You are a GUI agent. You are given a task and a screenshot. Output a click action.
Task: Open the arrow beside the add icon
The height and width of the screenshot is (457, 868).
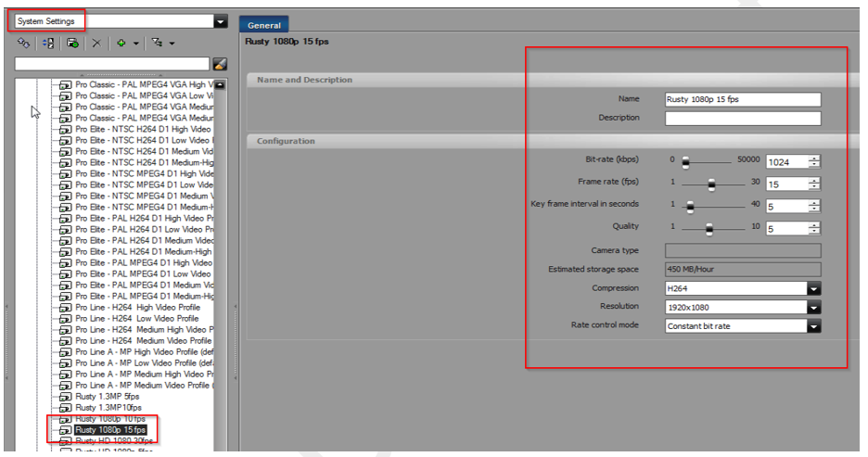coord(136,44)
